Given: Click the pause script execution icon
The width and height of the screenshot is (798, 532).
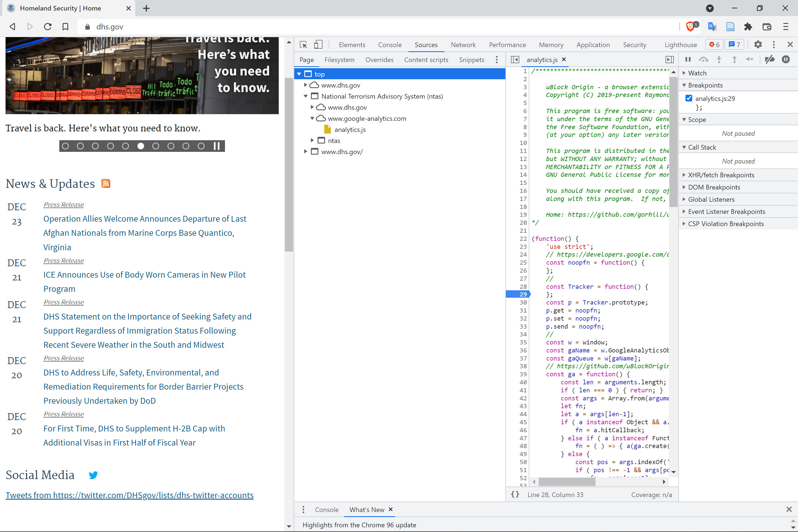Looking at the screenshot, I should click(688, 60).
